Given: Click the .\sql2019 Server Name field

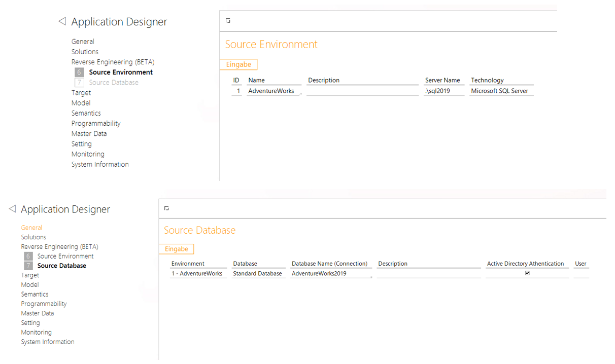Looking at the screenshot, I should 443,91.
